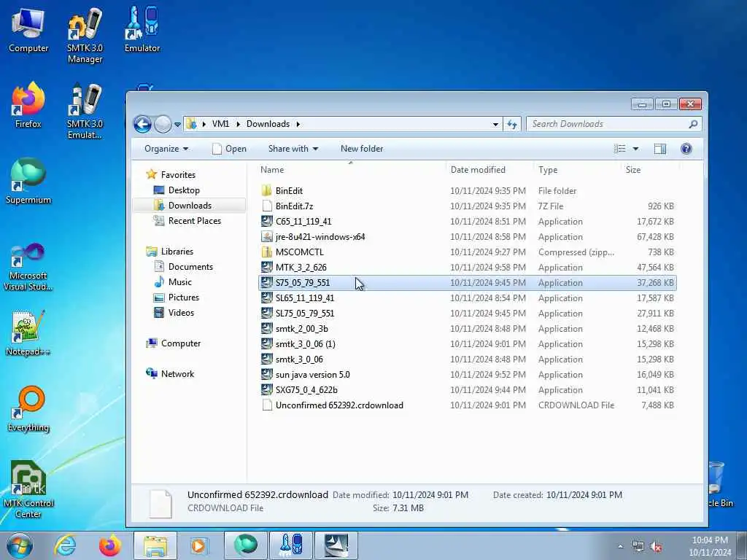Open the recent pages dropdown arrow
Viewport: 747px width, 560px height.
(177, 125)
